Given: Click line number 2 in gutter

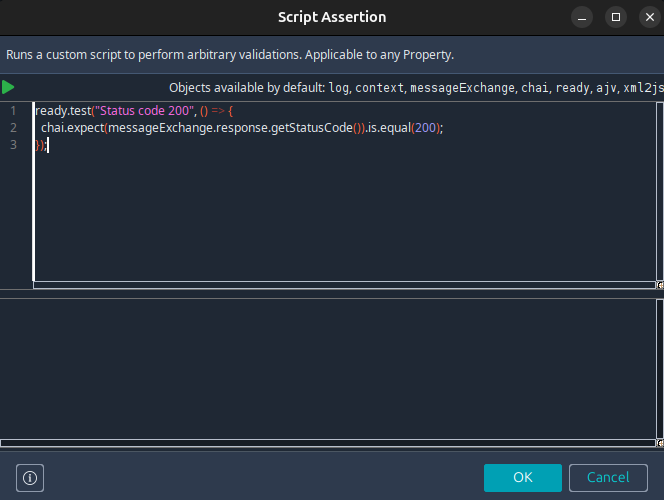Looking at the screenshot, I should tap(13, 128).
